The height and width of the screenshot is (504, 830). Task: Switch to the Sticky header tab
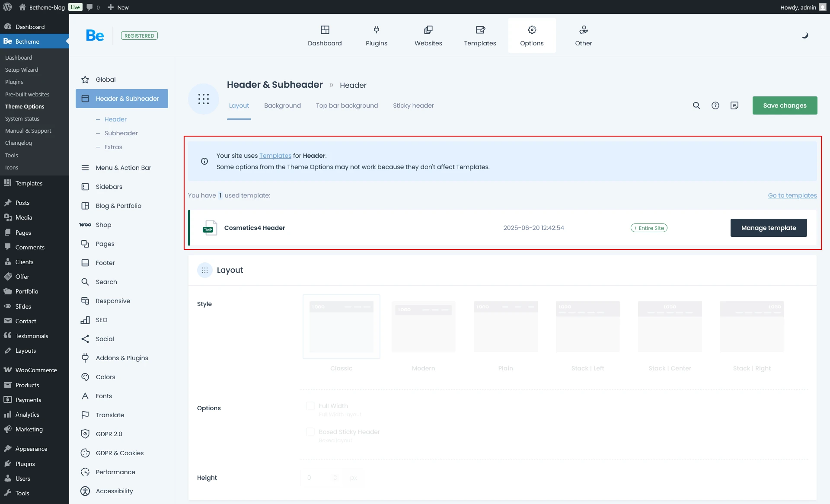click(x=413, y=105)
